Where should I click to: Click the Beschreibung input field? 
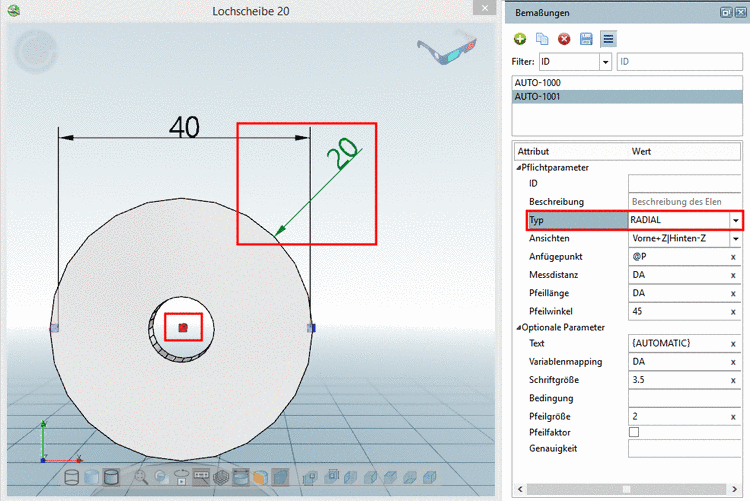684,202
